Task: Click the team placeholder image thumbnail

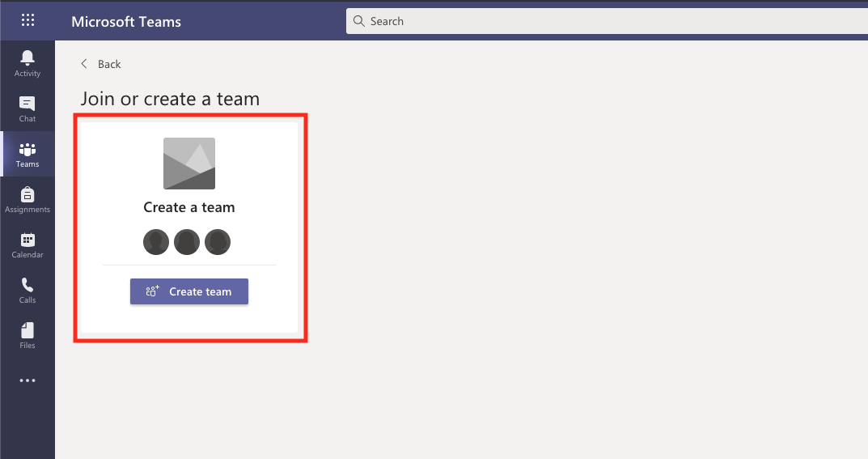Action: pyautogui.click(x=189, y=164)
